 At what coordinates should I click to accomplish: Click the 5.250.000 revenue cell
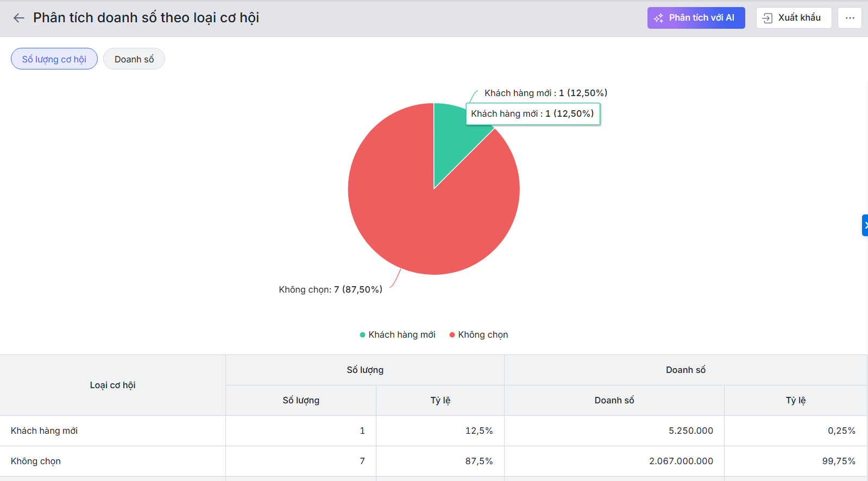690,431
